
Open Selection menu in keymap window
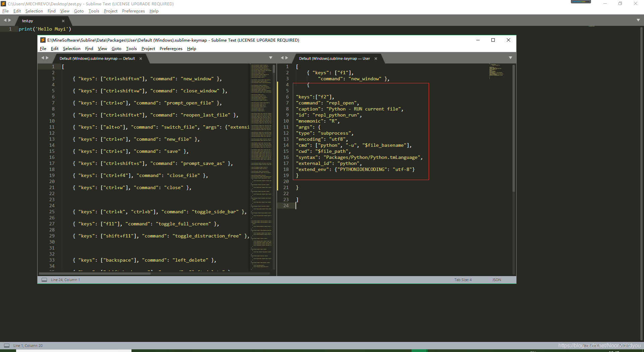coord(72,49)
